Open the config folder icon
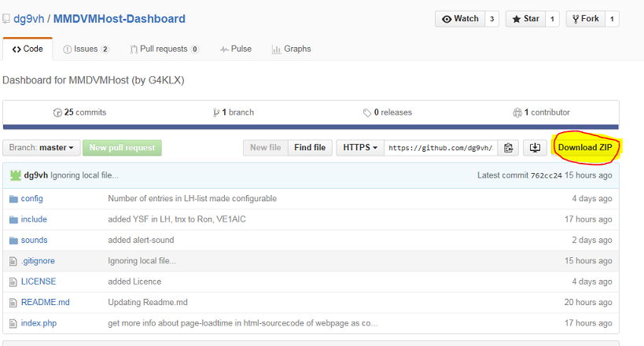The width and height of the screenshot is (644, 346). (x=13, y=199)
